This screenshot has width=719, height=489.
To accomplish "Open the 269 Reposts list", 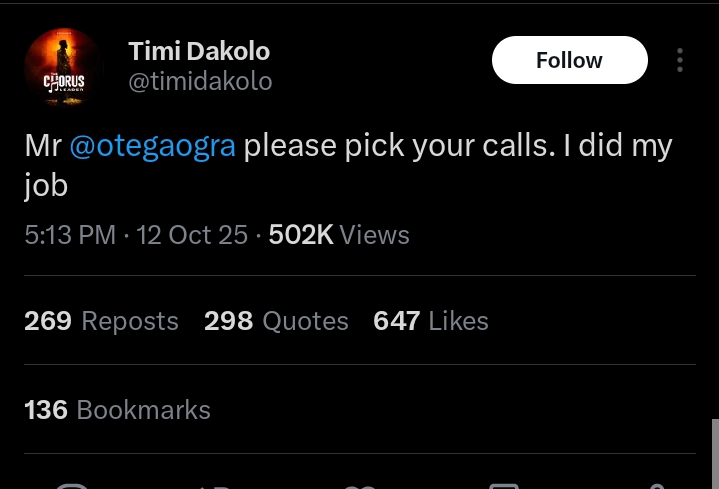I will pos(100,321).
